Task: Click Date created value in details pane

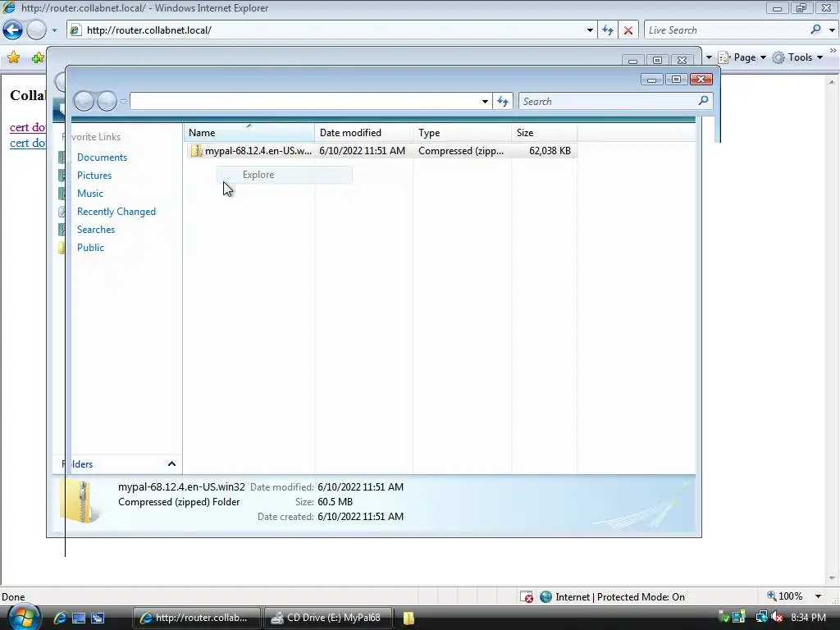Action: (x=361, y=517)
